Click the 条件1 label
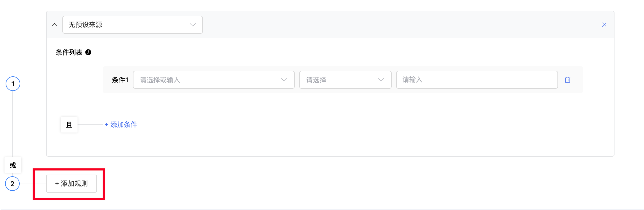 (x=120, y=80)
